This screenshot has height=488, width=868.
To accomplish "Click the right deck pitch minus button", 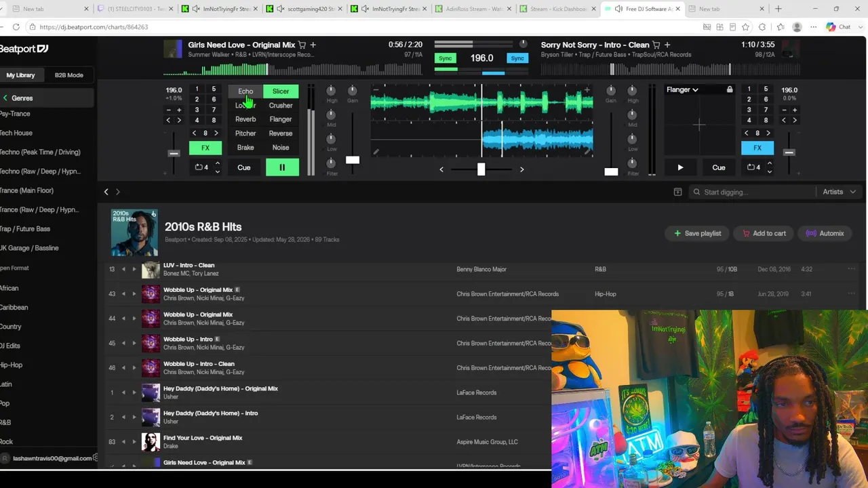I will click(785, 110).
